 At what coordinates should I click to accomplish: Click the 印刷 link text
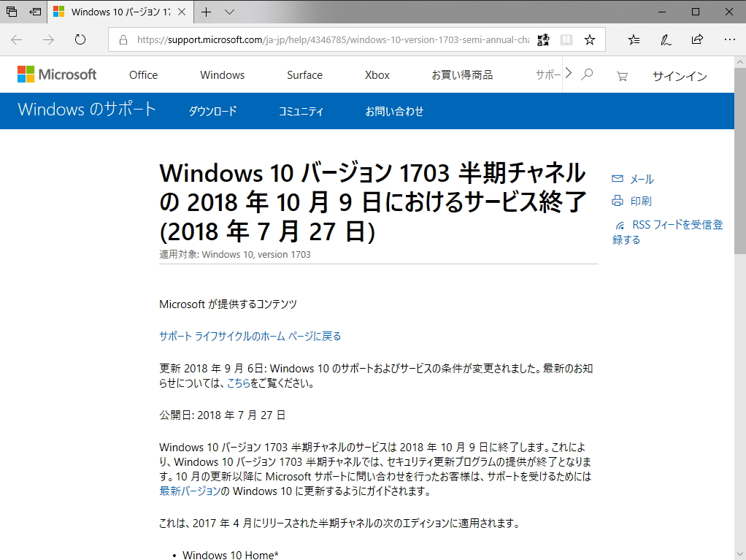point(641,202)
